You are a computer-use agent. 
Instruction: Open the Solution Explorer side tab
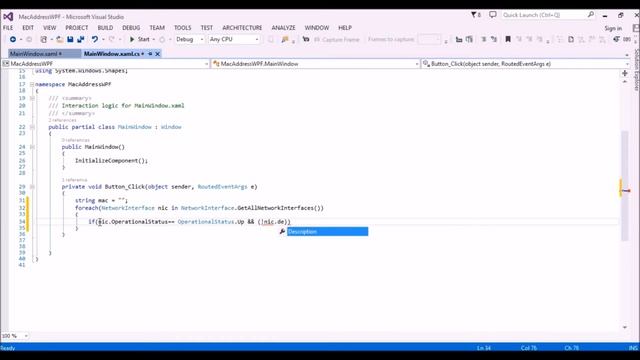coord(636,69)
